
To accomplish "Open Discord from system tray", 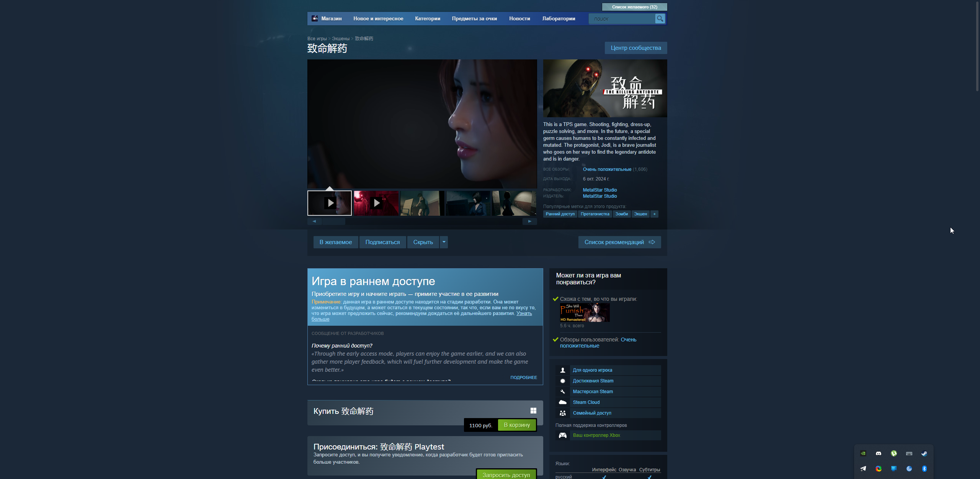I will coord(879,453).
